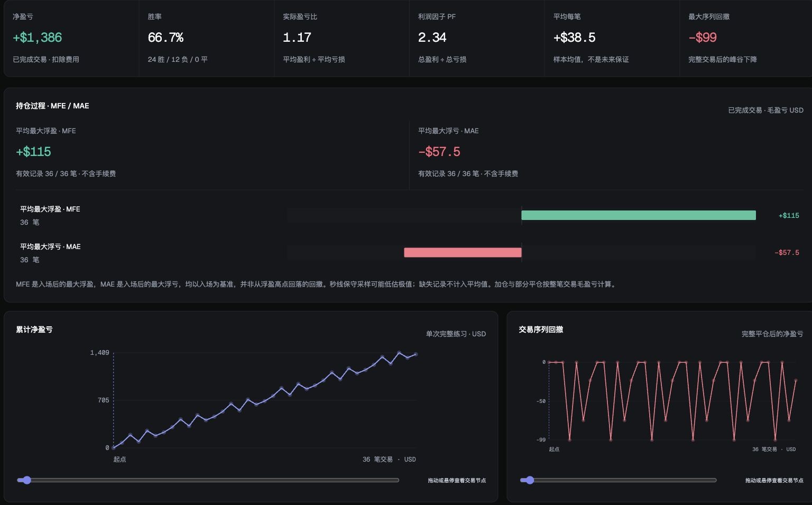Click the max drawdown value -$99
This screenshot has height=505, width=812.
coord(703,38)
